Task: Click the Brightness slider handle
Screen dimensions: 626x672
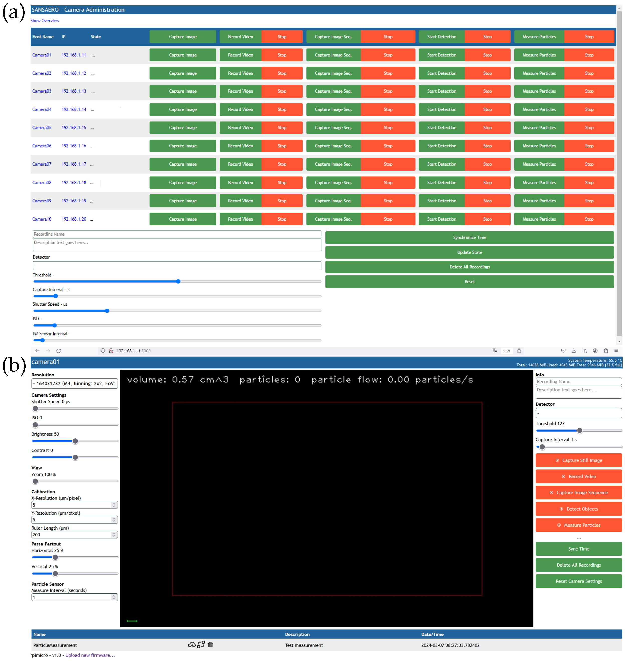Action: pos(75,441)
